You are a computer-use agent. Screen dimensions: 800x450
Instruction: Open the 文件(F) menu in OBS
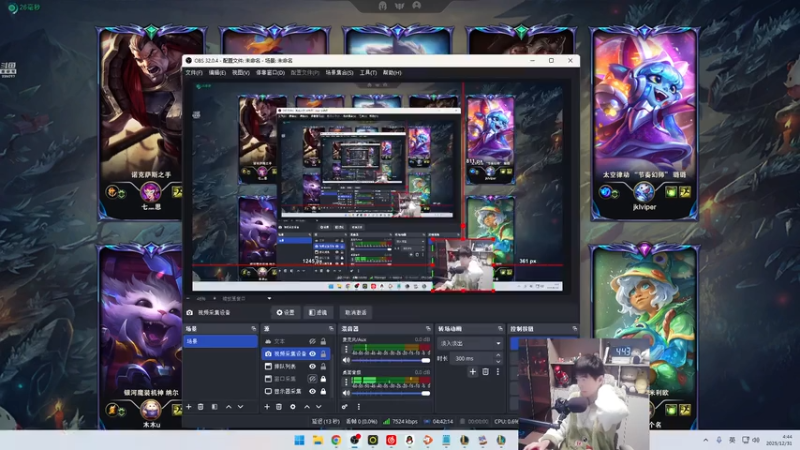[193, 73]
